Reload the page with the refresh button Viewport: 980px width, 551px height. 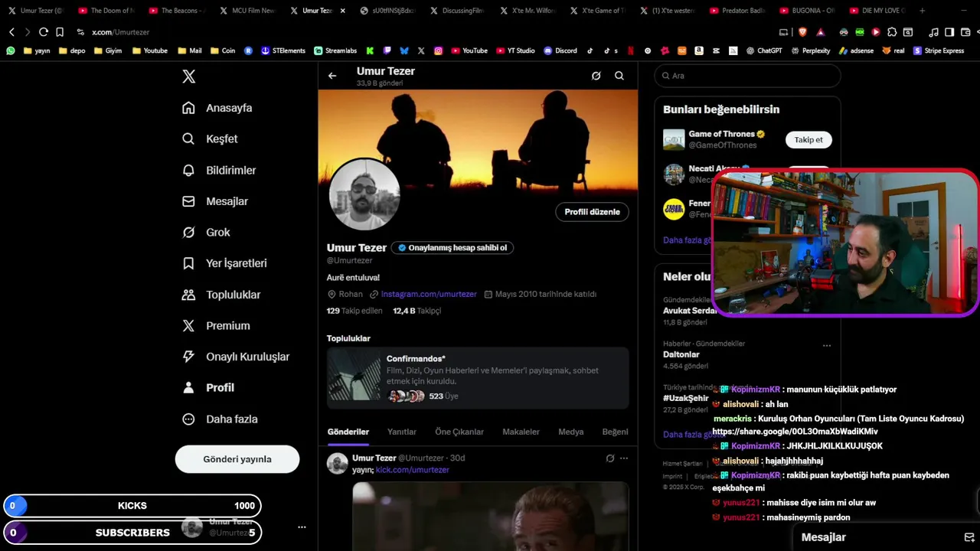44,32
